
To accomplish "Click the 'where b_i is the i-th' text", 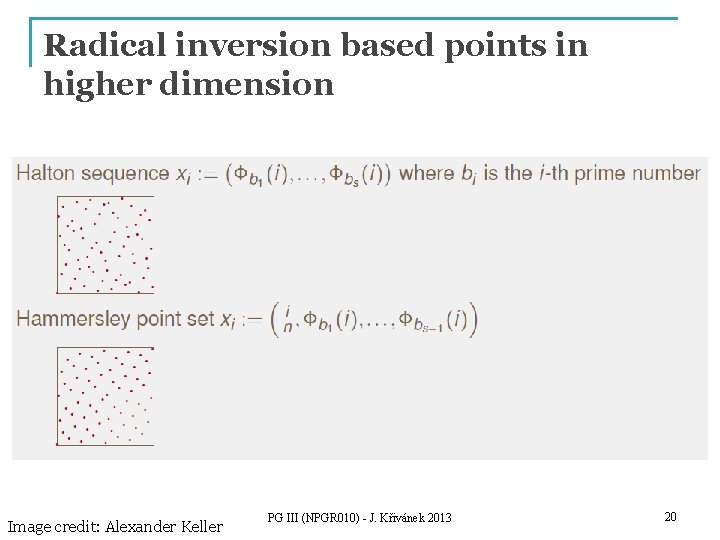I will point(468,173).
